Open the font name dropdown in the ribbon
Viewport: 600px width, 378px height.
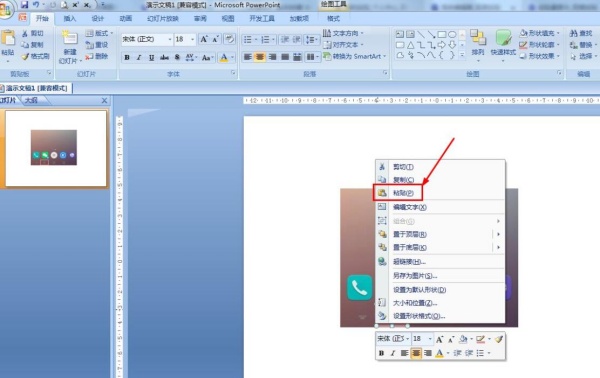pos(170,39)
